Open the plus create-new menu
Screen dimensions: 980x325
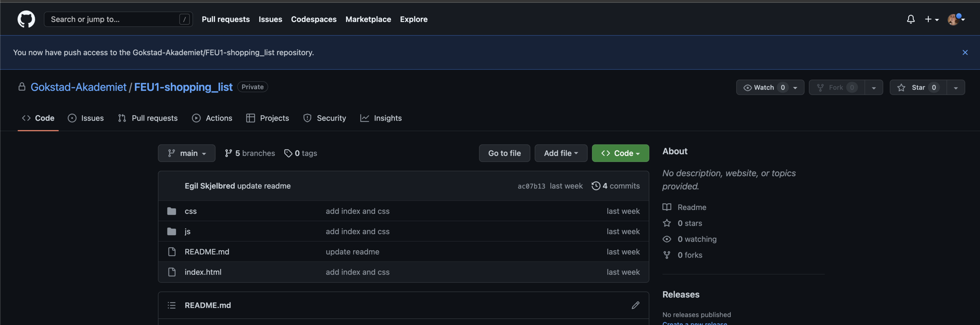[931, 19]
